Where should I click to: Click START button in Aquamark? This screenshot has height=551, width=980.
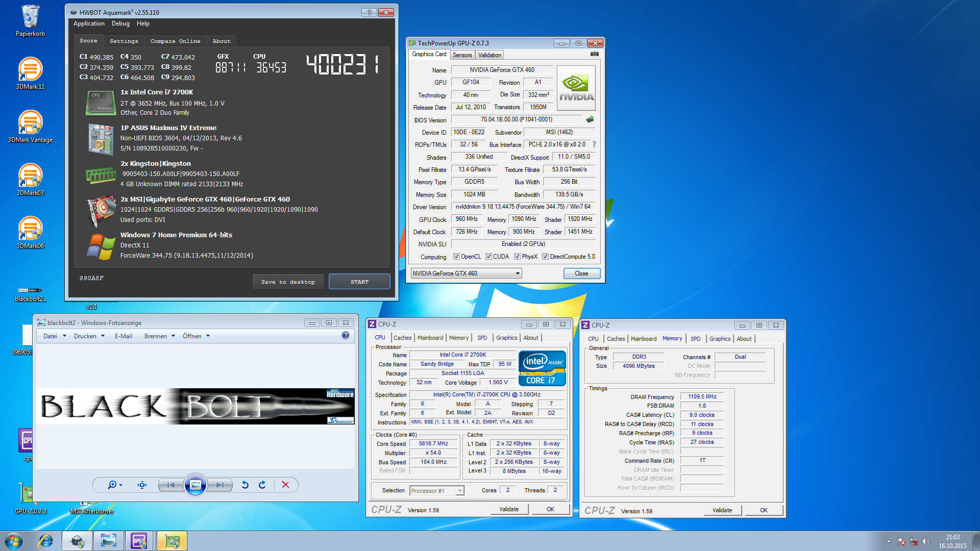coord(359,282)
